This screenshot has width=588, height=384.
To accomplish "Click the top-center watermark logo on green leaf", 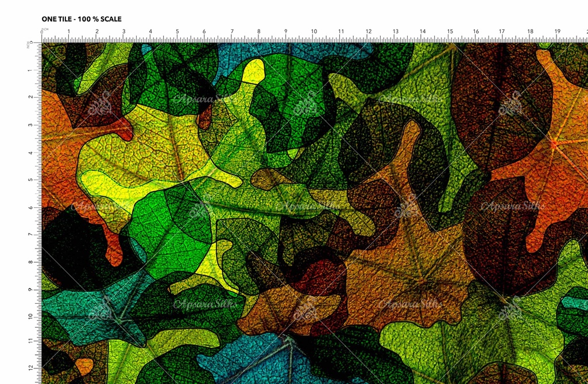I will [304, 103].
